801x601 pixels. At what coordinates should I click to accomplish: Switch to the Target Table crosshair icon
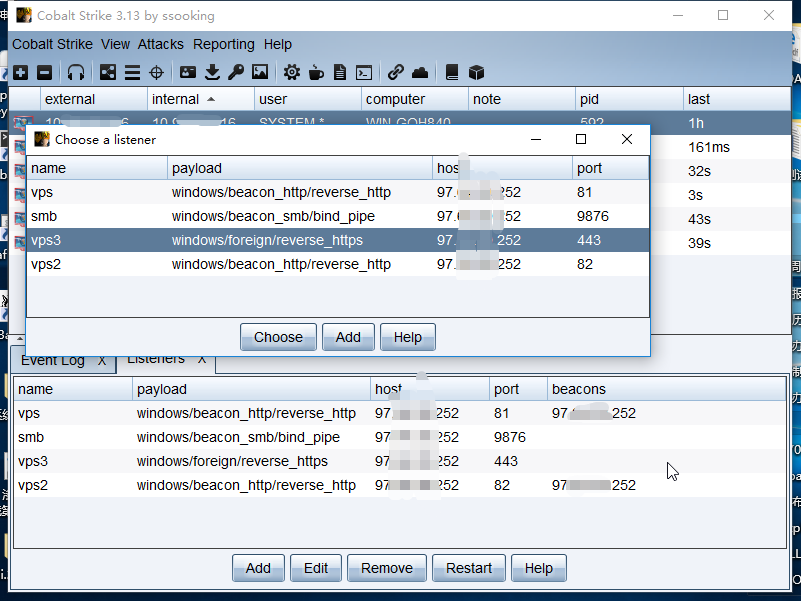pyautogui.click(x=156, y=73)
